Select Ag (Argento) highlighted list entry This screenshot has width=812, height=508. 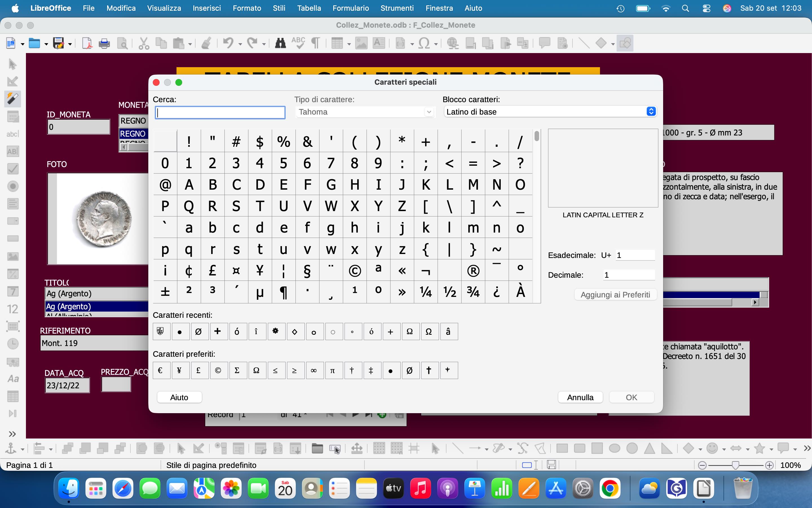(97, 306)
